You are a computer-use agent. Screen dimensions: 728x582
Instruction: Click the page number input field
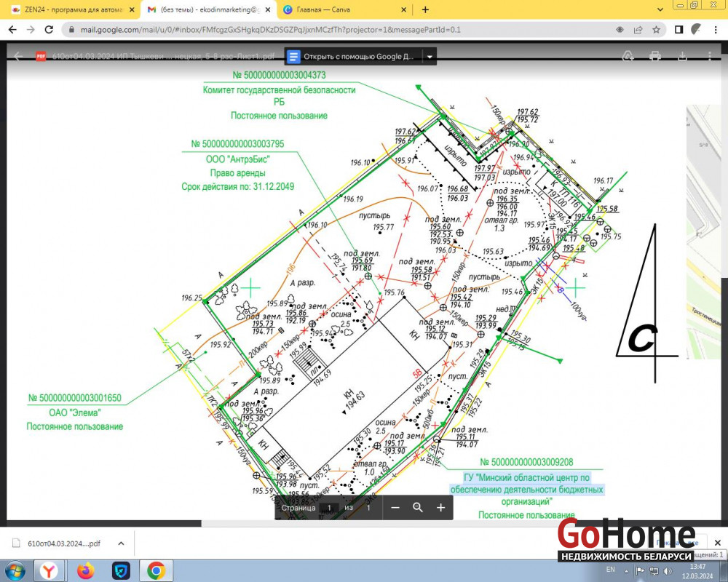pyautogui.click(x=329, y=507)
